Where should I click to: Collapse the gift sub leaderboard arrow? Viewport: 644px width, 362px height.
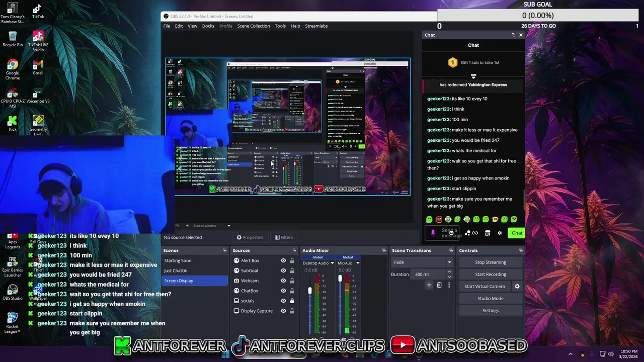[x=473, y=76]
